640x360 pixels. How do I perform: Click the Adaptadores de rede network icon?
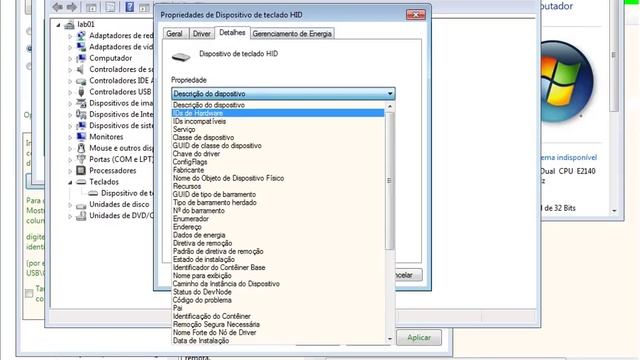point(81,36)
